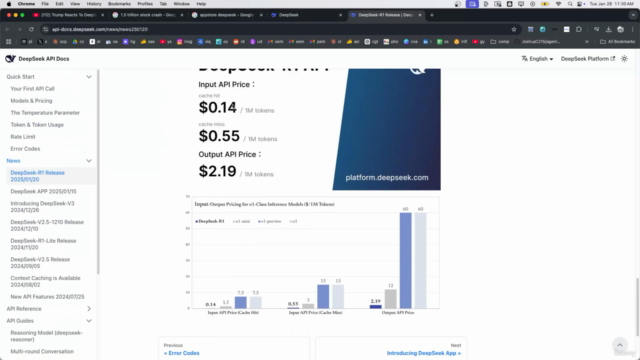The width and height of the screenshot is (640, 360).
Task: Close the DeepSeek-R1 Release tab
Action: (420, 15)
